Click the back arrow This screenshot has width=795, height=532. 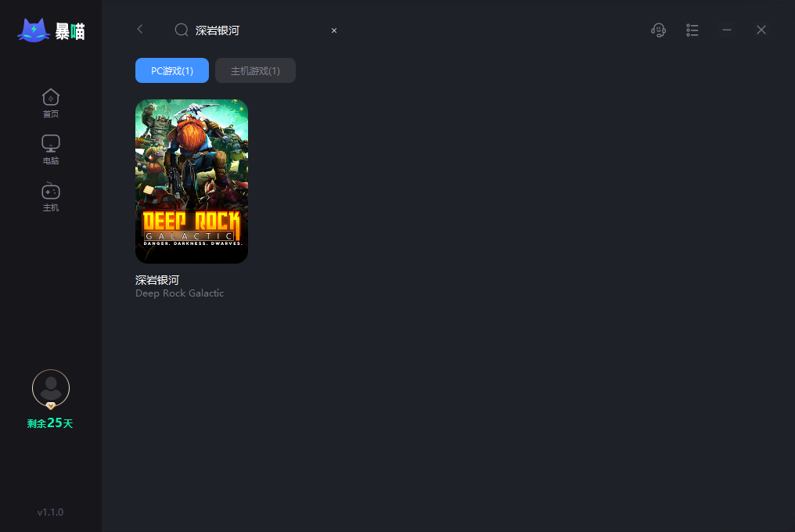[140, 30]
